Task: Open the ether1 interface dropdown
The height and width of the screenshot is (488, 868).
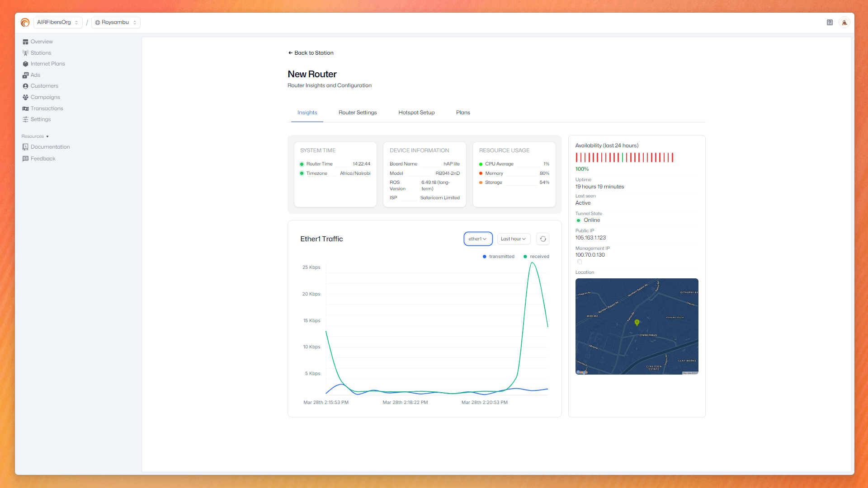Action: (x=477, y=239)
